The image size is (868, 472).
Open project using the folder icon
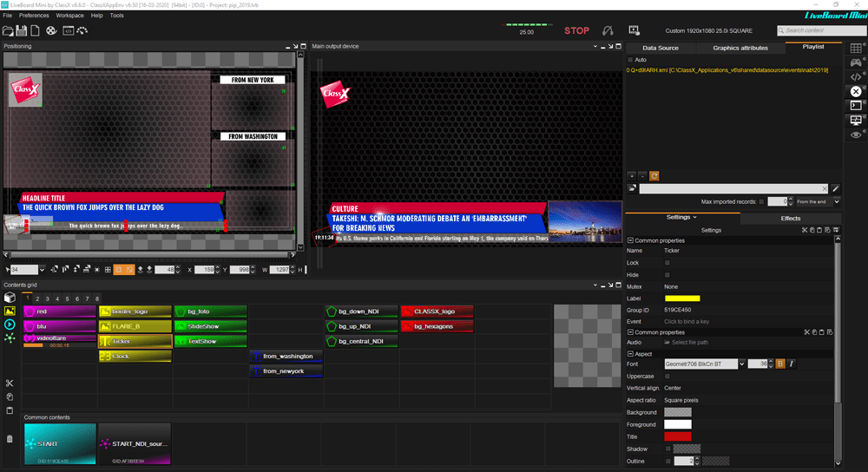(x=8, y=30)
